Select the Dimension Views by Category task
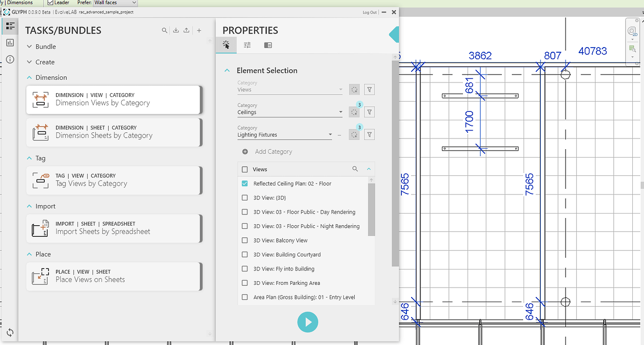 point(114,99)
